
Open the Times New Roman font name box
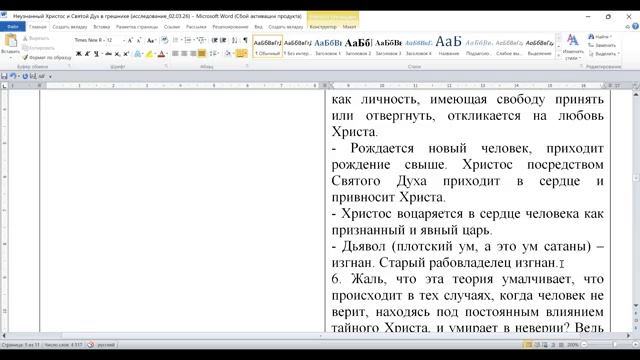tap(88, 40)
